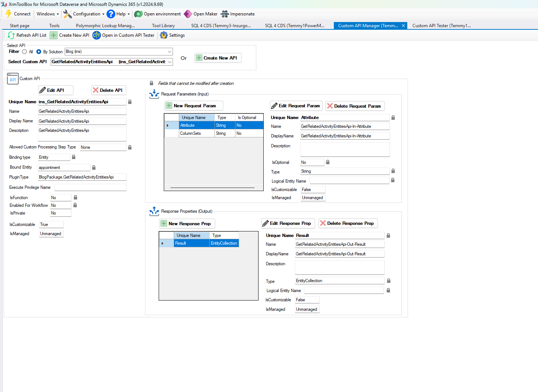Select the Attribute row header arrow
538x392 pixels.
pyautogui.click(x=168, y=125)
